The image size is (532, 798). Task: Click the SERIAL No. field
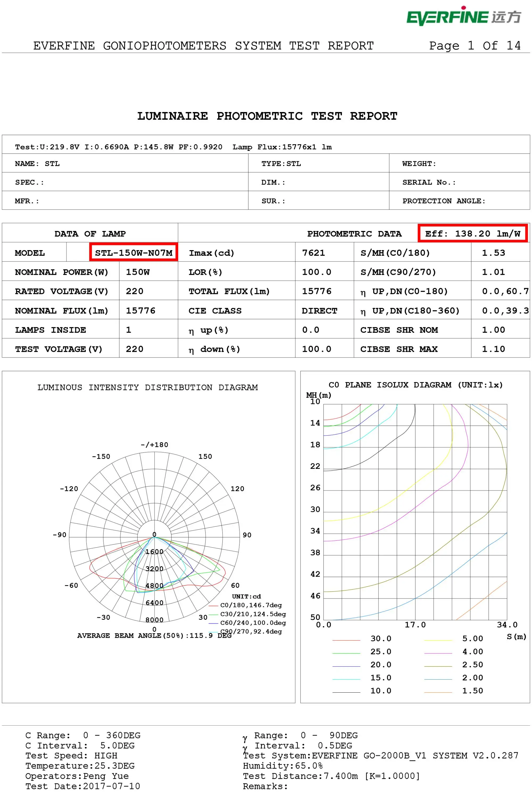tap(429, 182)
